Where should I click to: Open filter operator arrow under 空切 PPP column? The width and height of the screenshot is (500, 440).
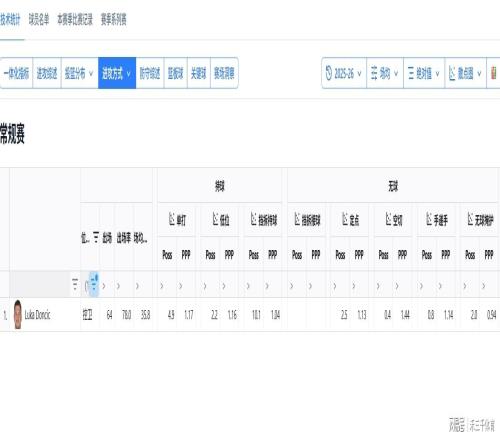tap(397, 286)
